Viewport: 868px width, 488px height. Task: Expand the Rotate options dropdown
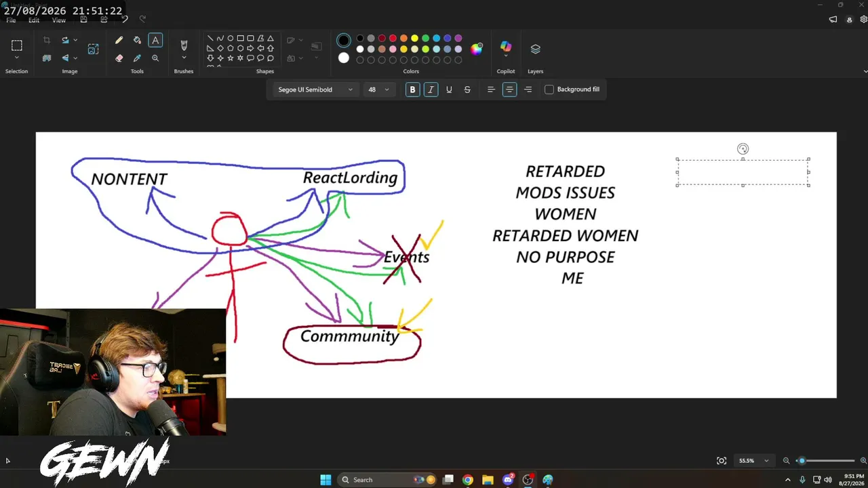click(x=75, y=41)
